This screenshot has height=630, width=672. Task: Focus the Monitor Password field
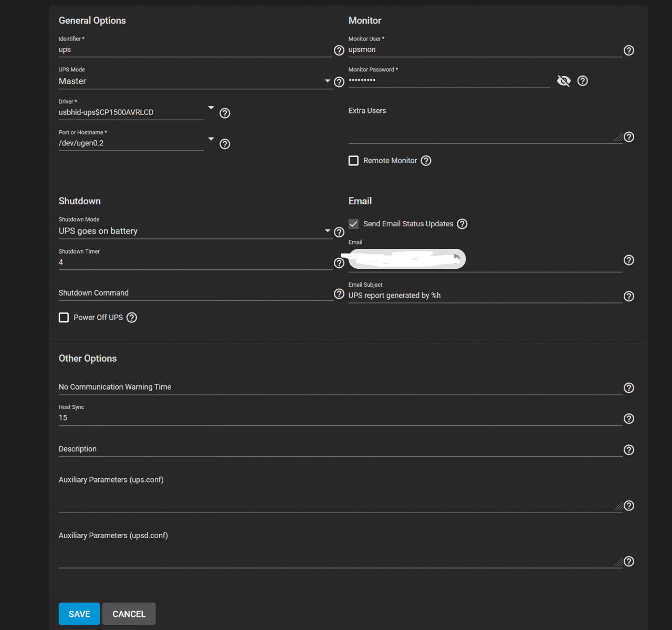click(x=449, y=80)
